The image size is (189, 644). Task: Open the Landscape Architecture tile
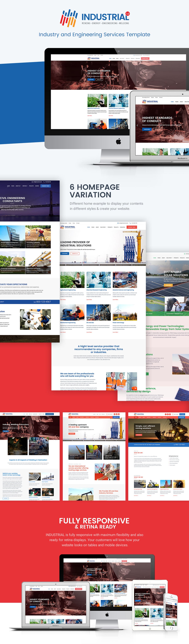pos(12,263)
